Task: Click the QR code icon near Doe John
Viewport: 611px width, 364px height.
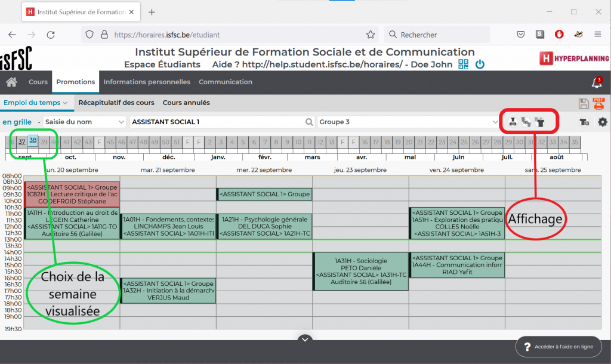Action: coord(462,64)
